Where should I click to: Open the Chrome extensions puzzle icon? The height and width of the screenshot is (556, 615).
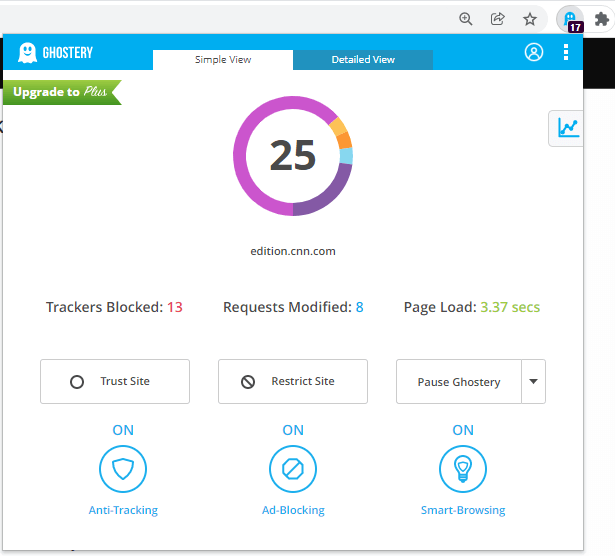pyautogui.click(x=602, y=19)
